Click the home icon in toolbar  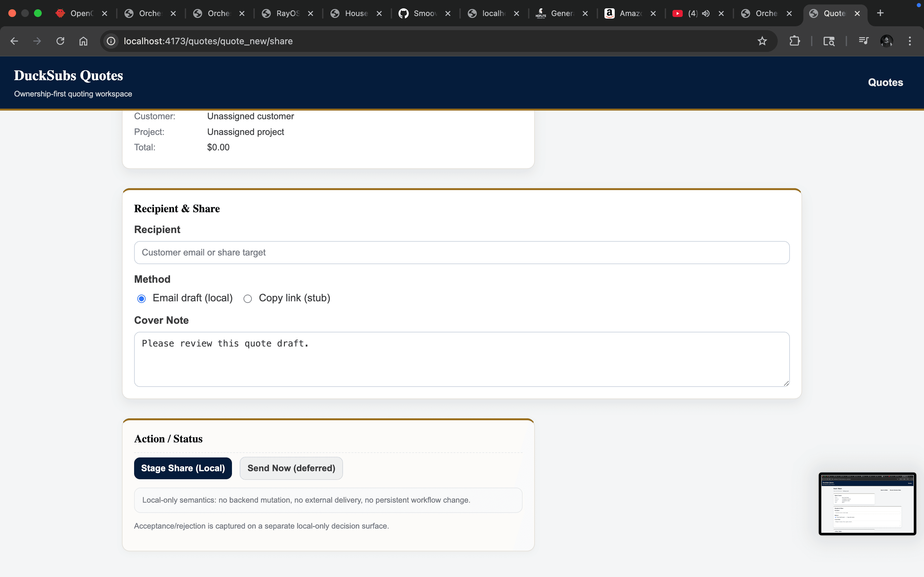83,41
